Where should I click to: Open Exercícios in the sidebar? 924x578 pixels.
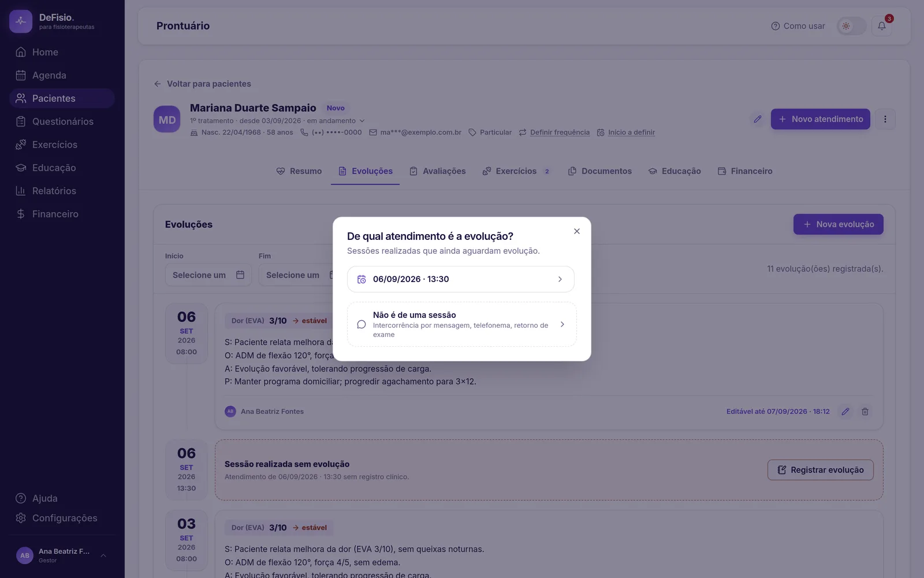click(62, 144)
